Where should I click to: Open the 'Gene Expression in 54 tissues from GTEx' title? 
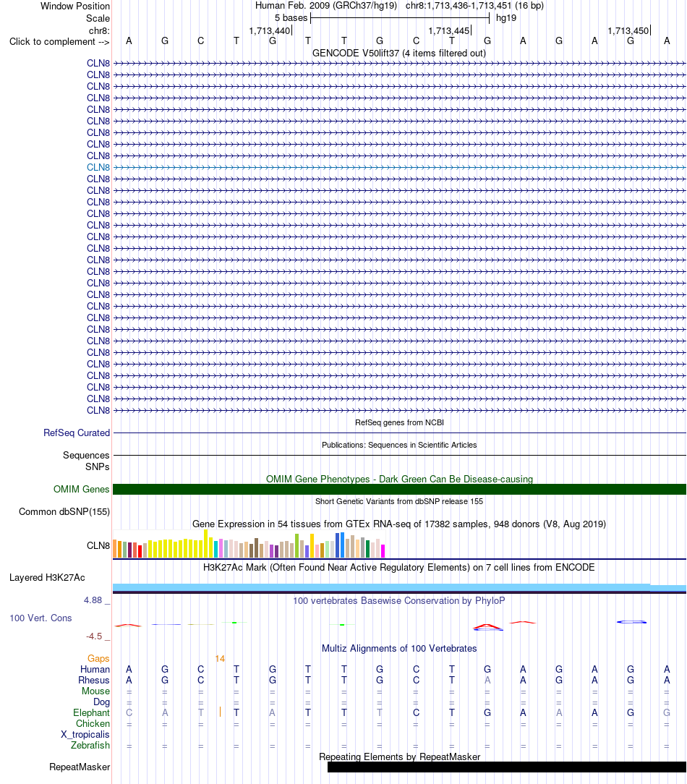tap(399, 524)
